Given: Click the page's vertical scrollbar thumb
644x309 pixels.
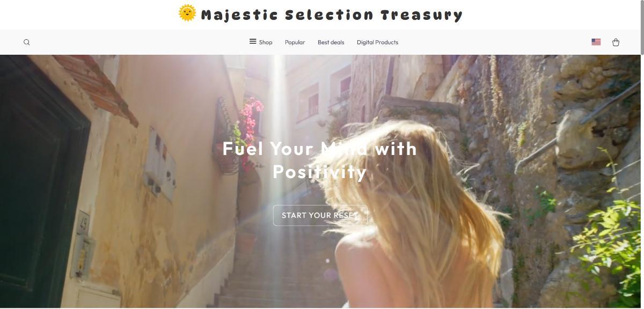Looking at the screenshot, I should pos(642,27).
